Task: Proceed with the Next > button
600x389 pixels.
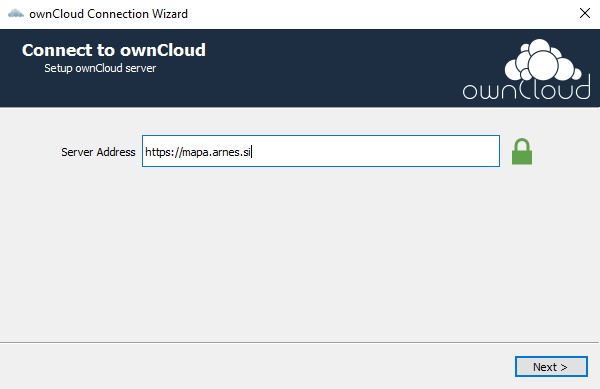Action: pos(551,367)
